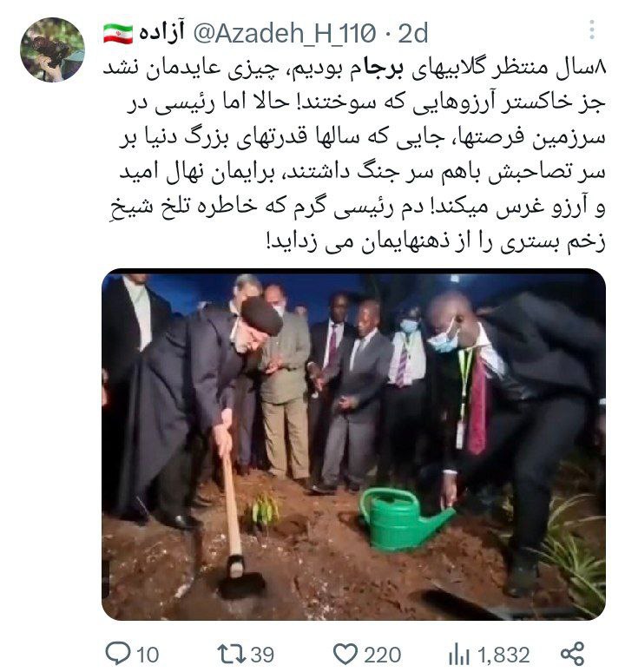Open the tree-planting photo attachment

pyautogui.click(x=353, y=444)
